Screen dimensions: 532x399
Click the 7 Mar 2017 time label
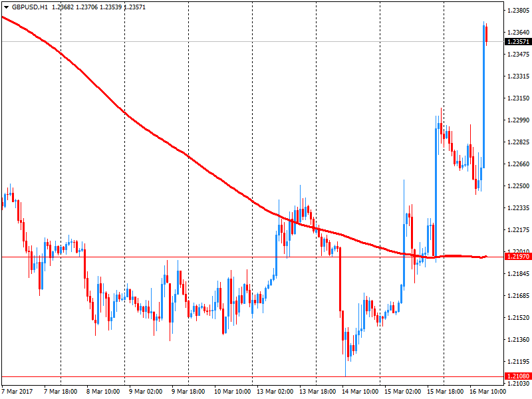[17, 392]
